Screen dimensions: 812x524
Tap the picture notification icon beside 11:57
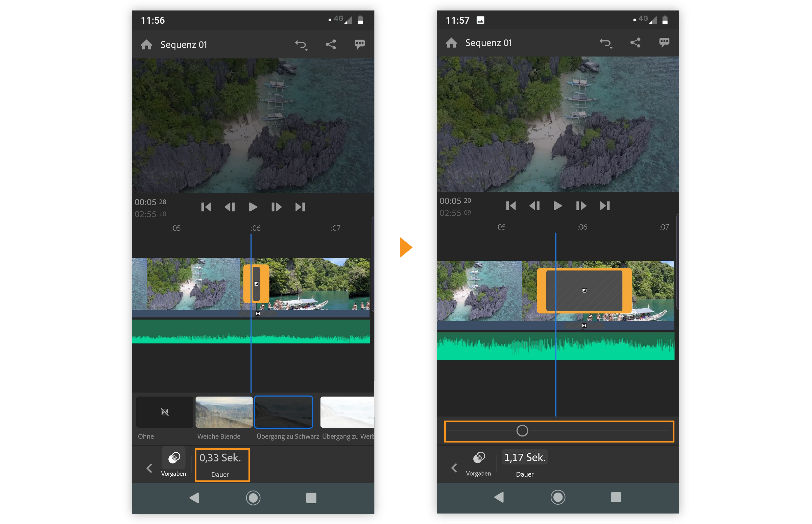click(x=480, y=20)
